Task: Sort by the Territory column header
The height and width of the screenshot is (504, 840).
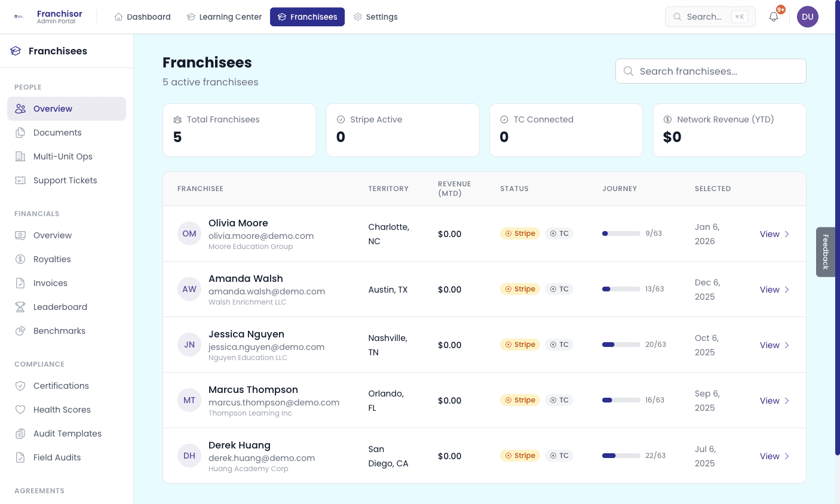Action: (388, 189)
